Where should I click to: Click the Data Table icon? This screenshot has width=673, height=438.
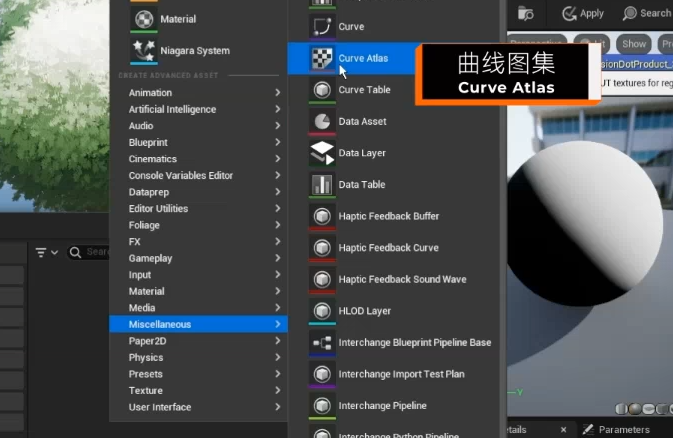click(321, 185)
